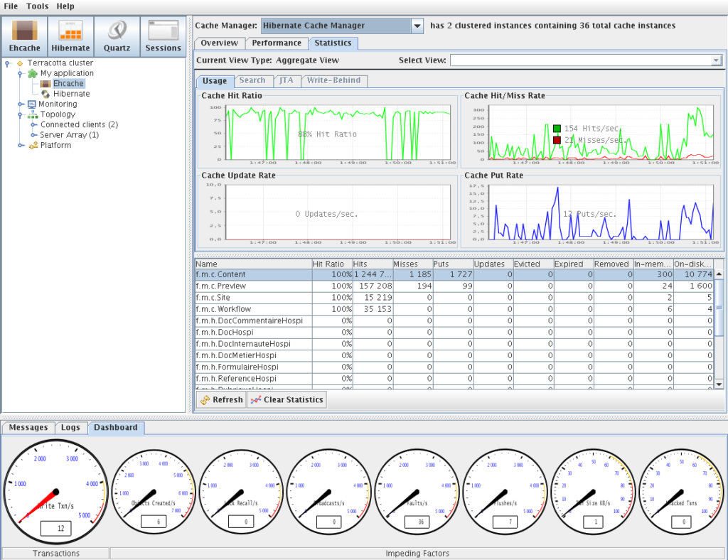
Task: Select the Usage sub-tab
Action: pyautogui.click(x=215, y=81)
